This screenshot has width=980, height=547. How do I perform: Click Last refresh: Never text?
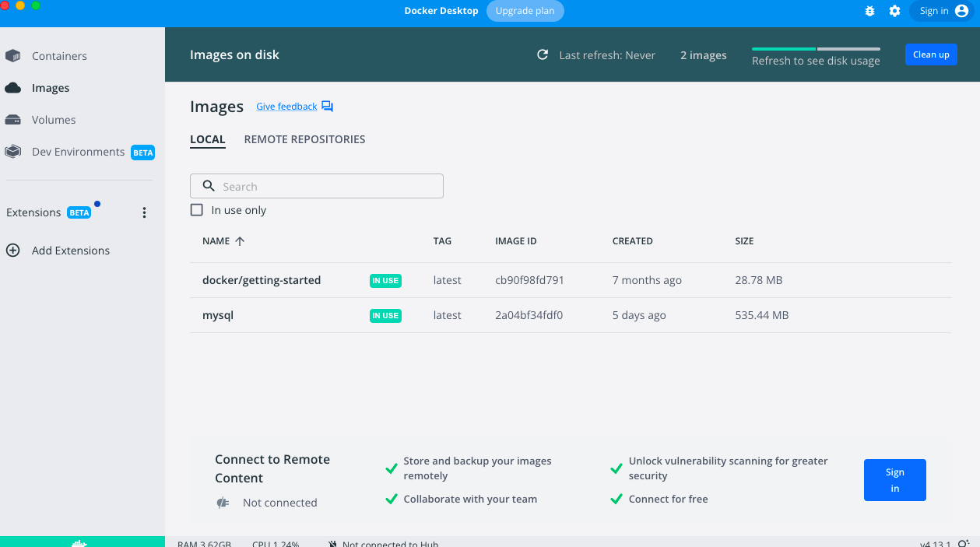(x=607, y=55)
